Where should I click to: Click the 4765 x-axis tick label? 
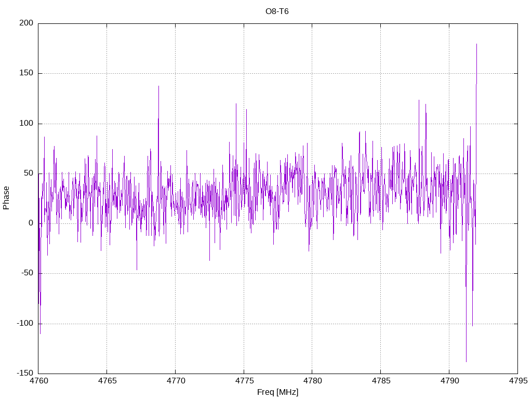pos(107,381)
